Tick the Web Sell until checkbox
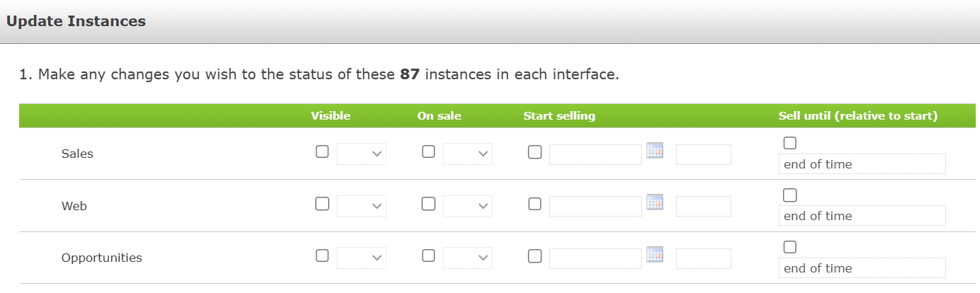The width and height of the screenshot is (980, 293). pyautogui.click(x=790, y=195)
